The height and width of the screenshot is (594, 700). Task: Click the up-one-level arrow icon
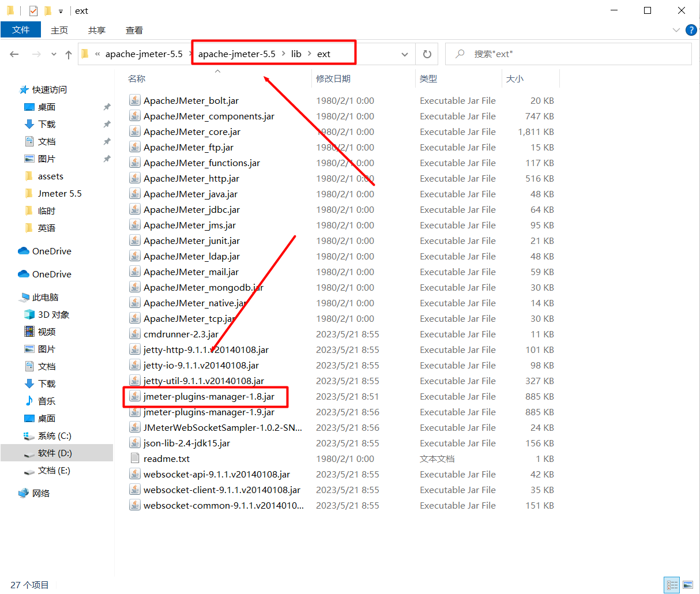[x=68, y=53]
